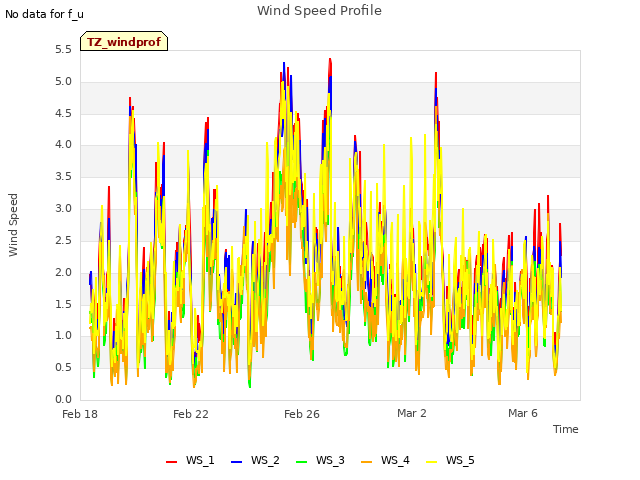Click the Feb 26 x-axis tick label
Viewport: 640px width, 480px height.
[x=302, y=414]
